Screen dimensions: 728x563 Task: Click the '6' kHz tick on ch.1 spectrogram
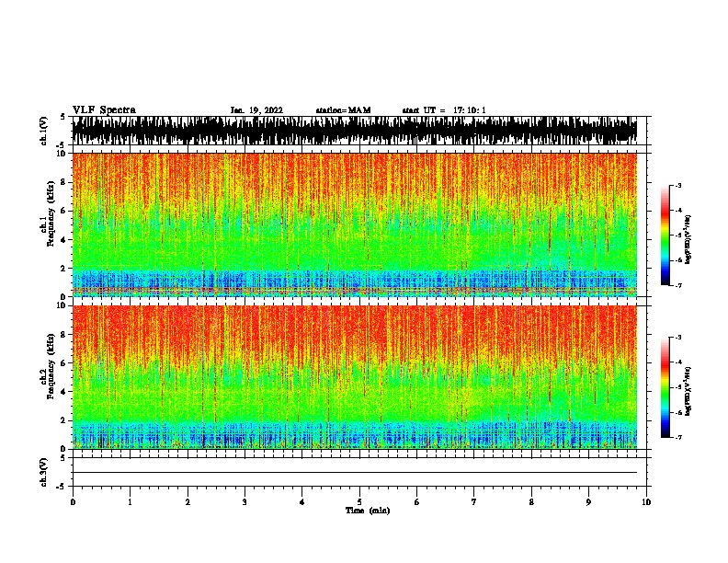[64, 212]
